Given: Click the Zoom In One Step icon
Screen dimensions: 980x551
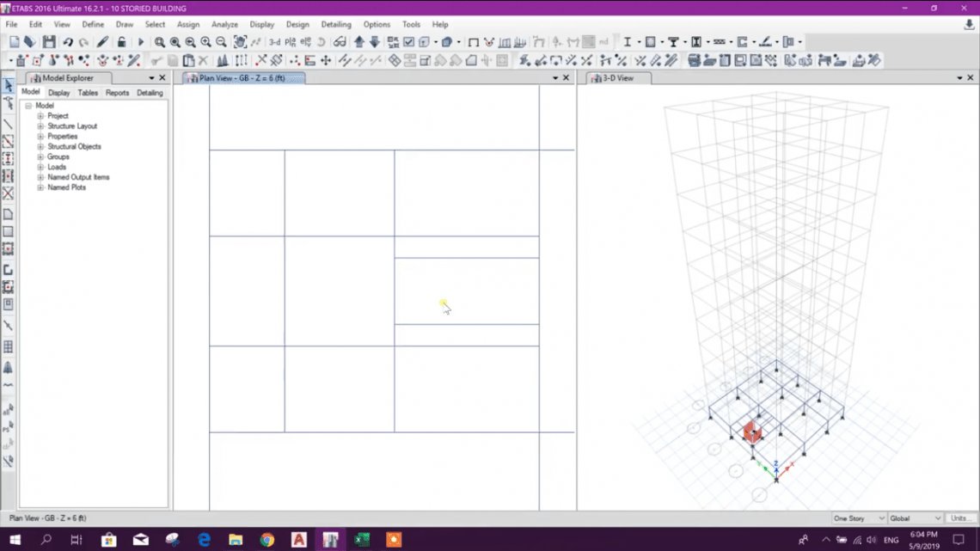Looking at the screenshot, I should (205, 42).
